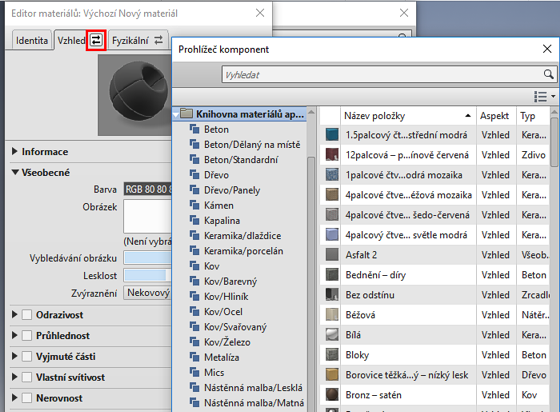Image resolution: width=560 pixels, height=412 pixels.
Task: Click the thumbnail of Borovice těžká
Action: [332, 375]
